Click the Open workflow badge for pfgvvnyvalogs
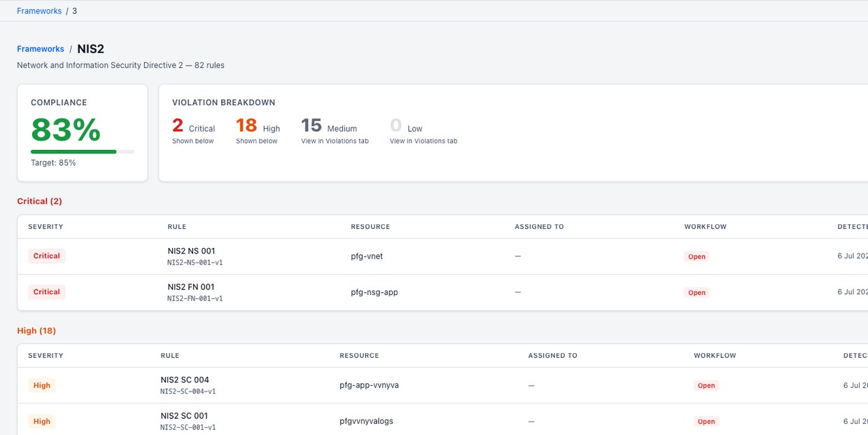Viewport: 868px width, 435px height. [x=706, y=421]
